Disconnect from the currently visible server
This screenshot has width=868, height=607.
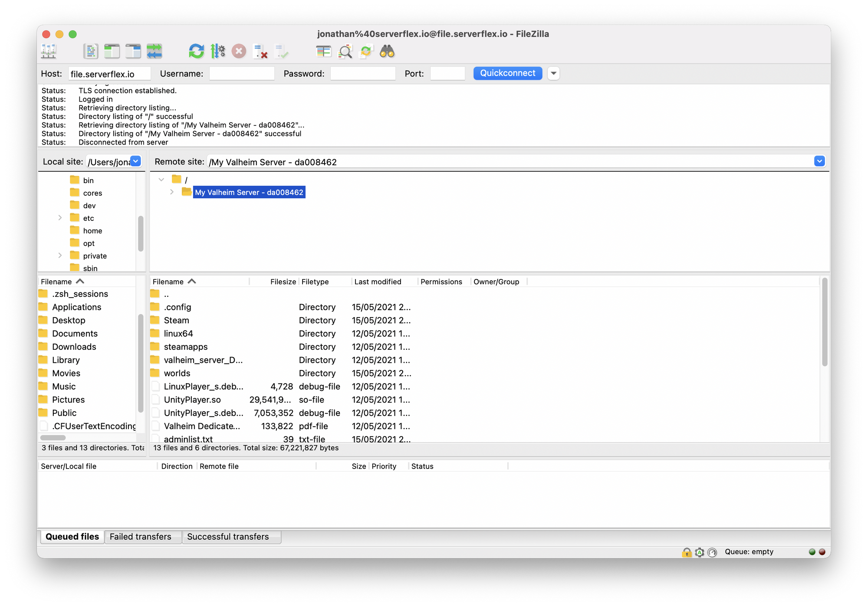coord(260,51)
